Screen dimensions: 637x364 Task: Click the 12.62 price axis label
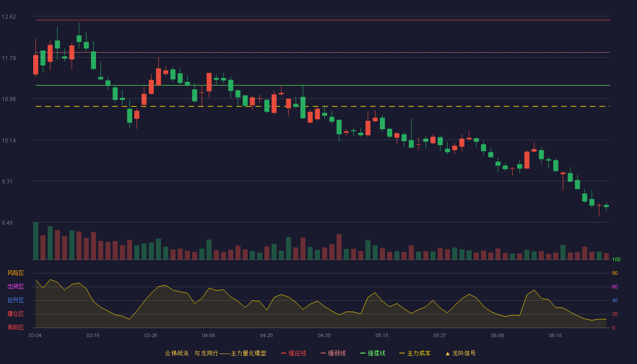click(x=9, y=17)
